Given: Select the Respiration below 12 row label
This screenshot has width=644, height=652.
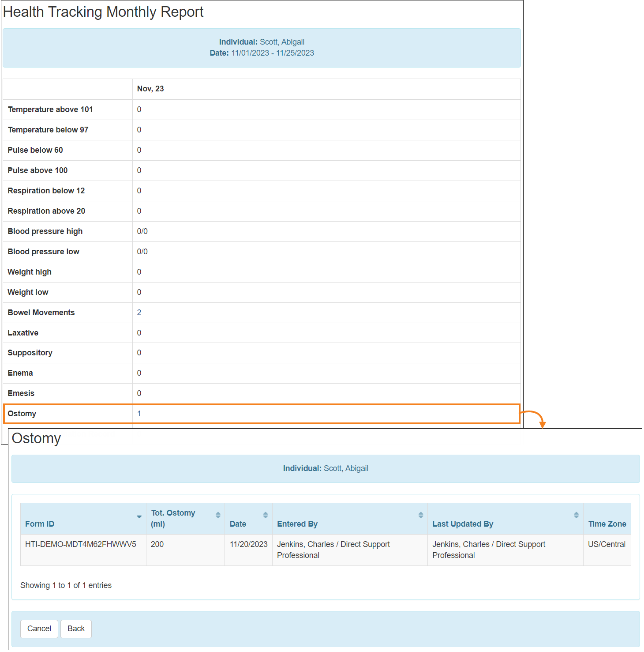Looking at the screenshot, I should coord(46,191).
